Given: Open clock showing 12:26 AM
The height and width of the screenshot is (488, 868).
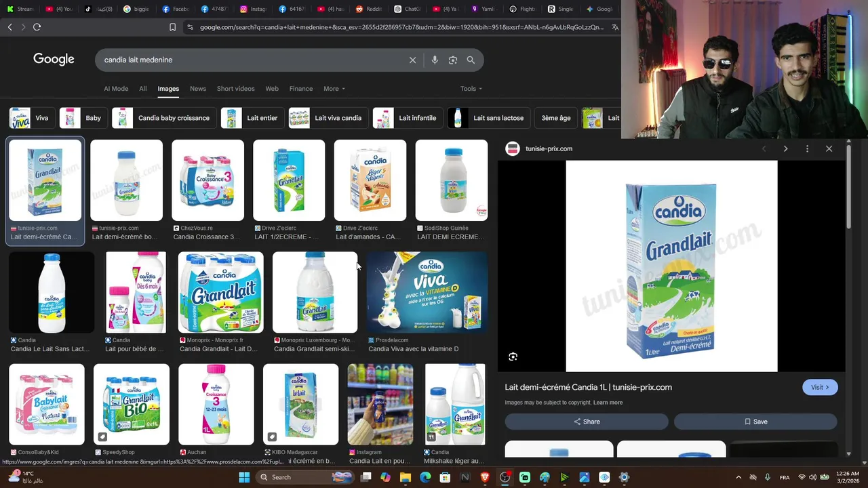Looking at the screenshot, I should (848, 477).
